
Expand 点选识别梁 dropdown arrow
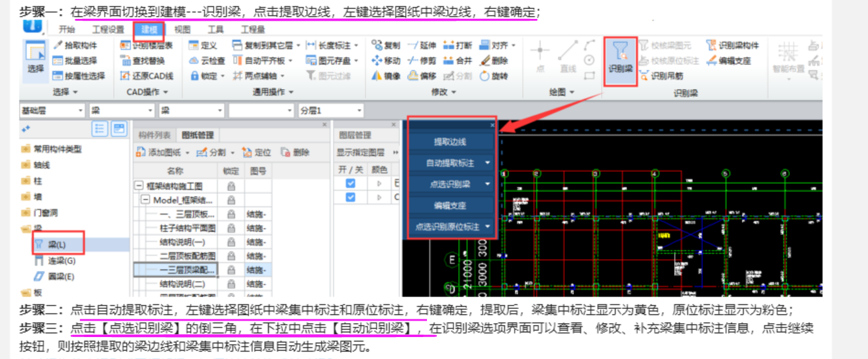click(x=487, y=184)
